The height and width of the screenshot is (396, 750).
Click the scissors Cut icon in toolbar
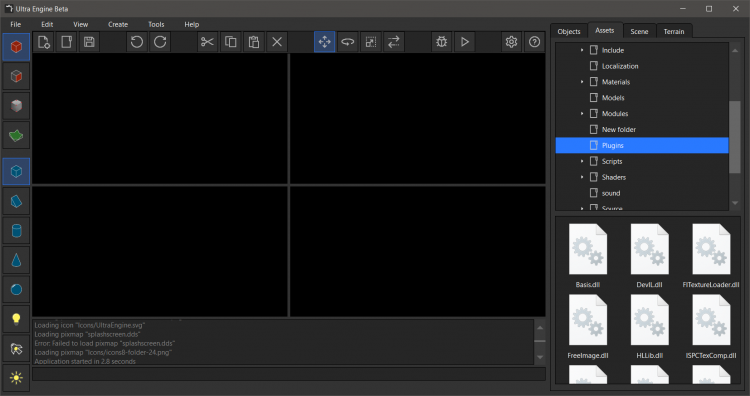[x=207, y=42]
